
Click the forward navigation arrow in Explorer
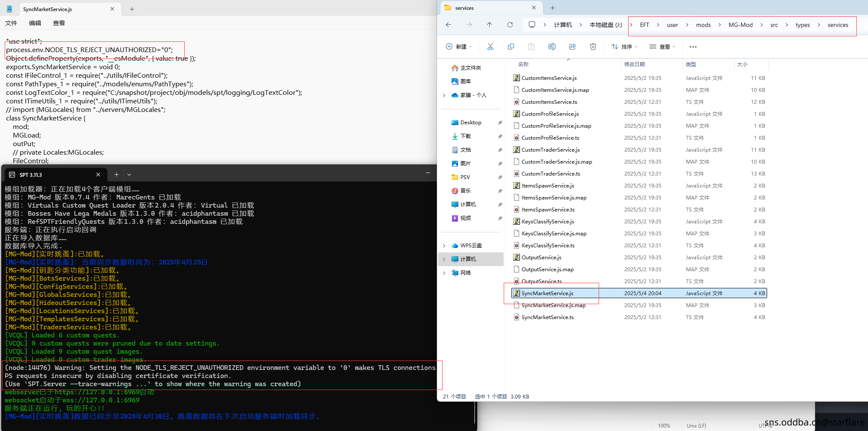[469, 25]
